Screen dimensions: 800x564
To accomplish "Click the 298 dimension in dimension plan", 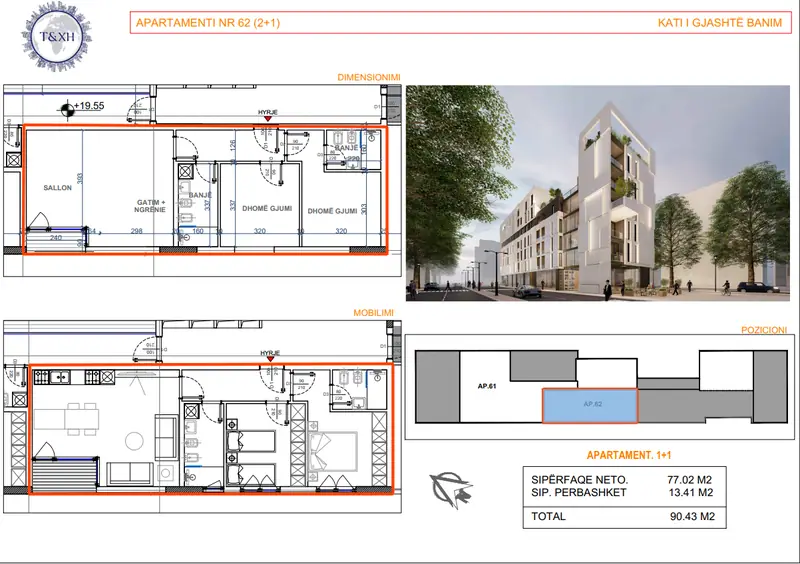I will click(x=137, y=231).
